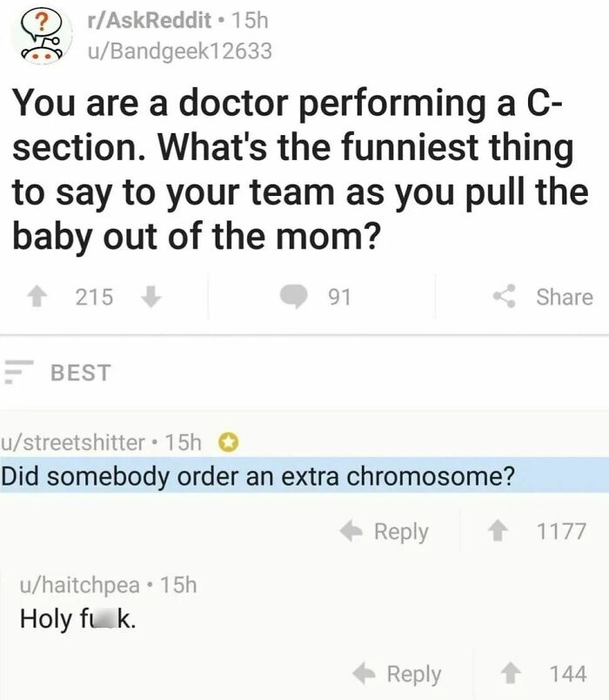Click the gold award badge on streetshitter's comment
This screenshot has height=700, width=609.
(x=228, y=442)
